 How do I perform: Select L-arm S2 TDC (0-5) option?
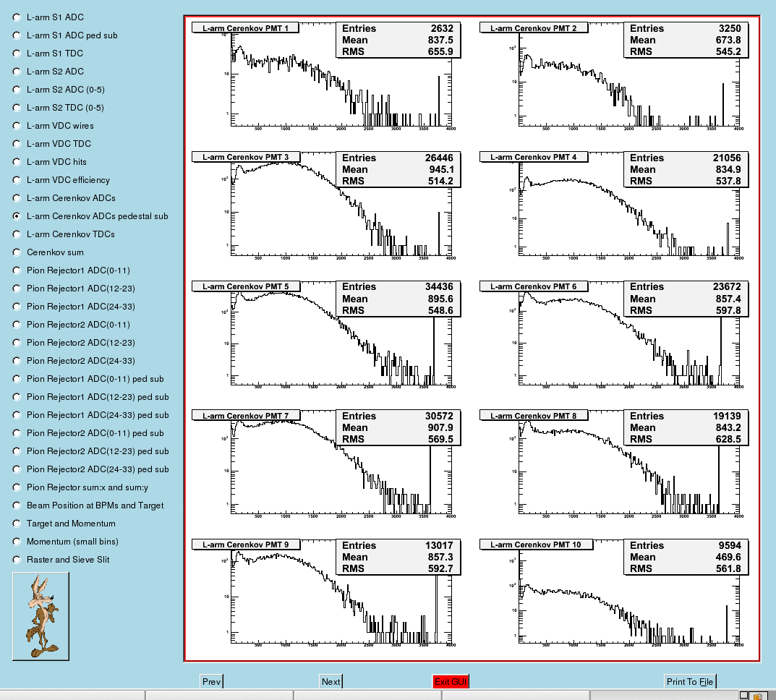coord(17,108)
